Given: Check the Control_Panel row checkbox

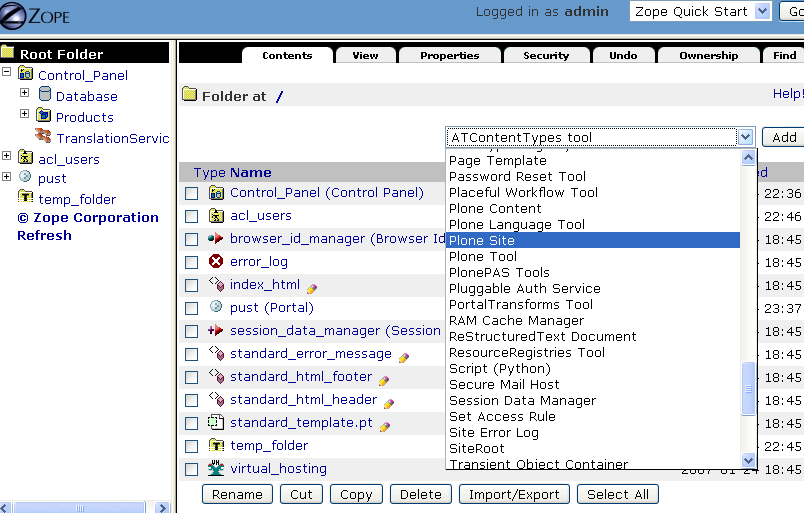Looking at the screenshot, I should tap(192, 193).
